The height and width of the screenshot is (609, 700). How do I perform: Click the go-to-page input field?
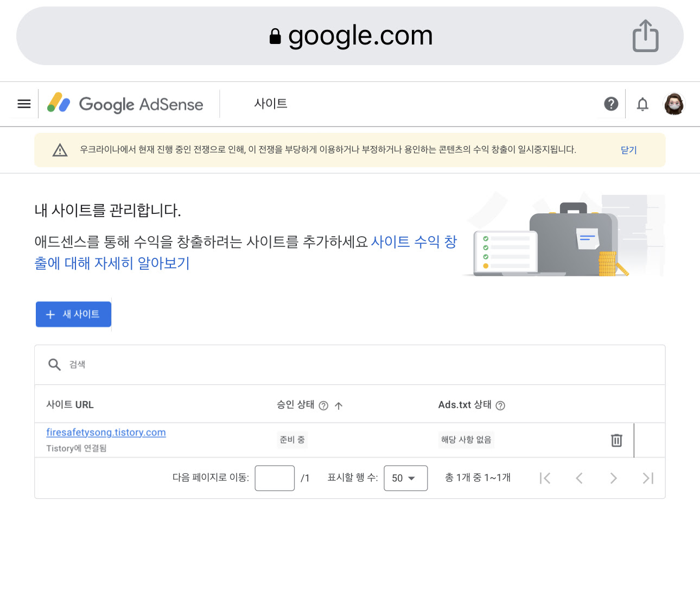(275, 478)
